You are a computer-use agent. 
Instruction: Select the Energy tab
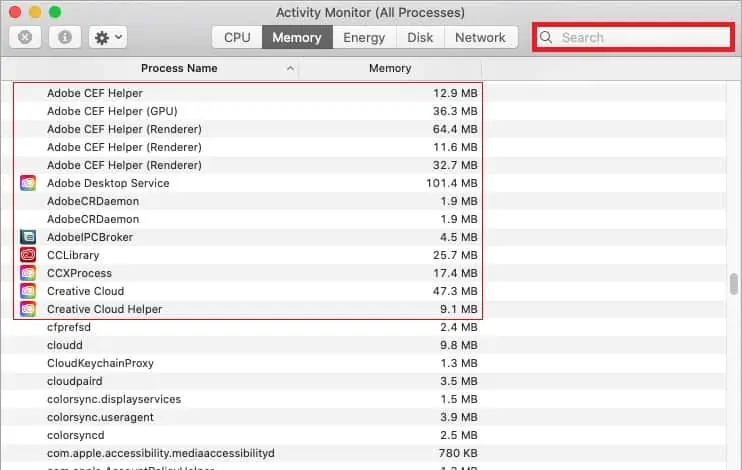coord(364,38)
